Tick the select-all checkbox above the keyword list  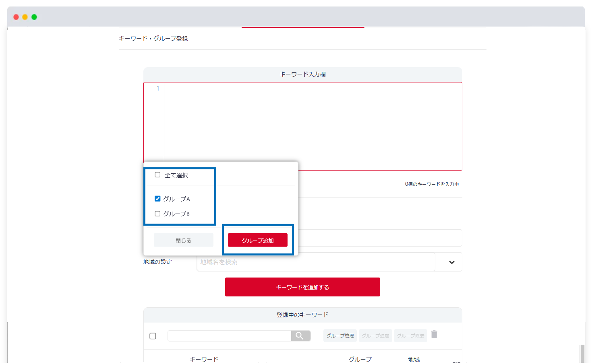[153, 335]
